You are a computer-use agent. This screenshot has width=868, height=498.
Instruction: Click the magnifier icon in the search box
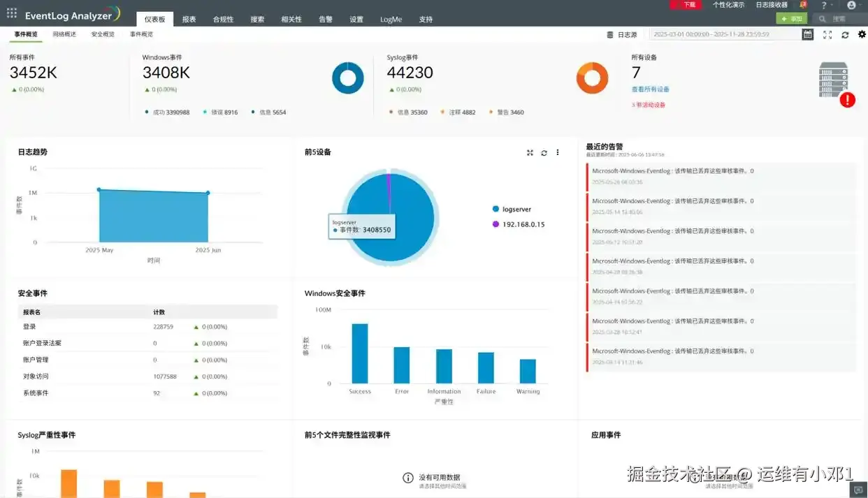[x=822, y=19]
